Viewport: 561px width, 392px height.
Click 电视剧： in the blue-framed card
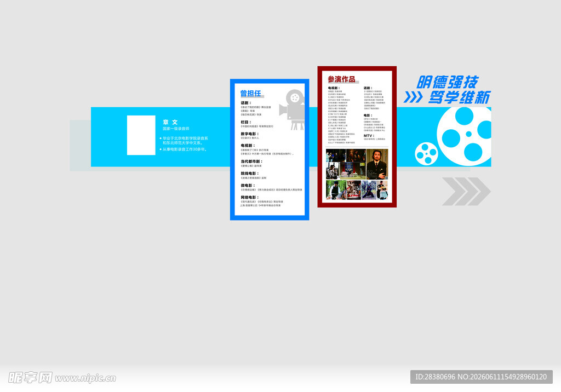click(x=248, y=146)
